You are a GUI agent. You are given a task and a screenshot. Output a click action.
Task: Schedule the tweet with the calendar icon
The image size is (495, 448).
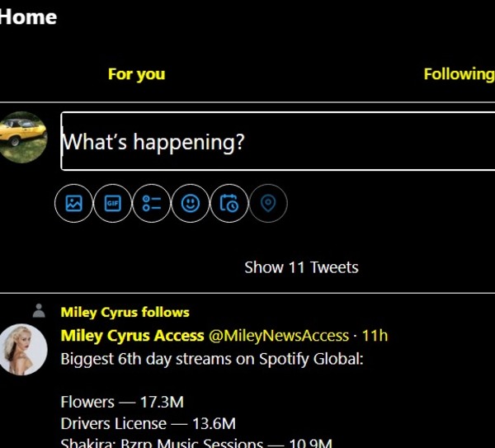click(x=229, y=203)
